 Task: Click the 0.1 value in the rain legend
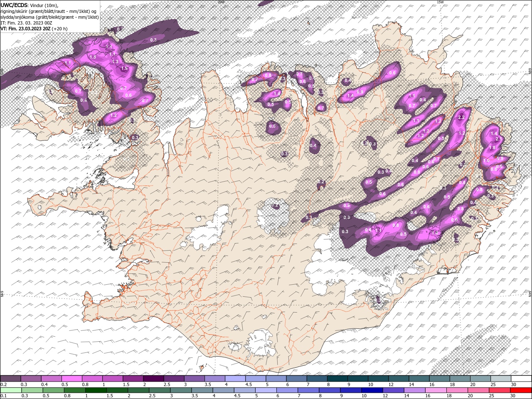[x=3, y=396]
